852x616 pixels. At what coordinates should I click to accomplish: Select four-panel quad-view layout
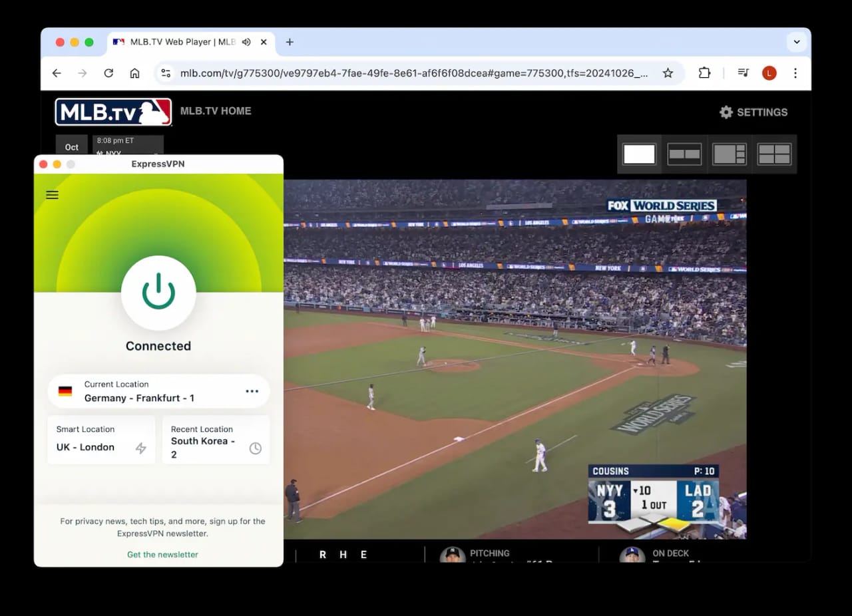tap(774, 154)
